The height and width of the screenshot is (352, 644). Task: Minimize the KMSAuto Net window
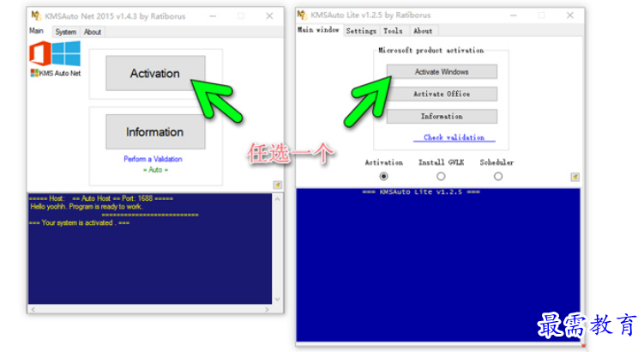(x=213, y=16)
